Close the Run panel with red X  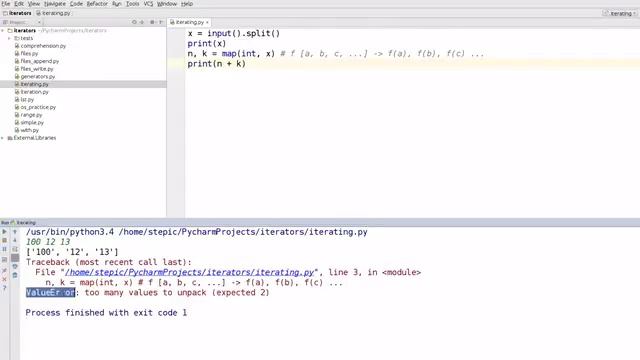tap(4, 279)
